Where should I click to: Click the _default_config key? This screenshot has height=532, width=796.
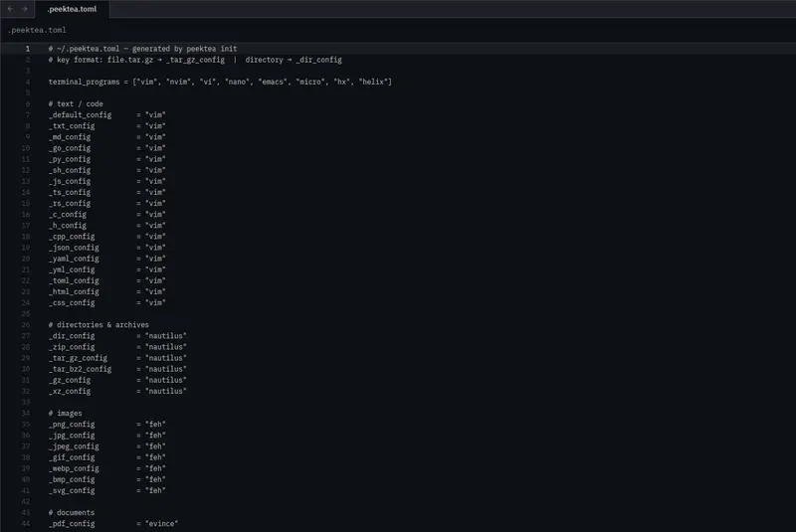click(x=80, y=115)
